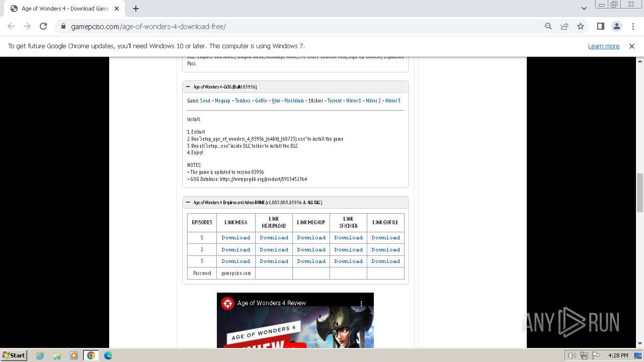
Task: Download episode 1 from Link Mega
Action: coord(236,237)
